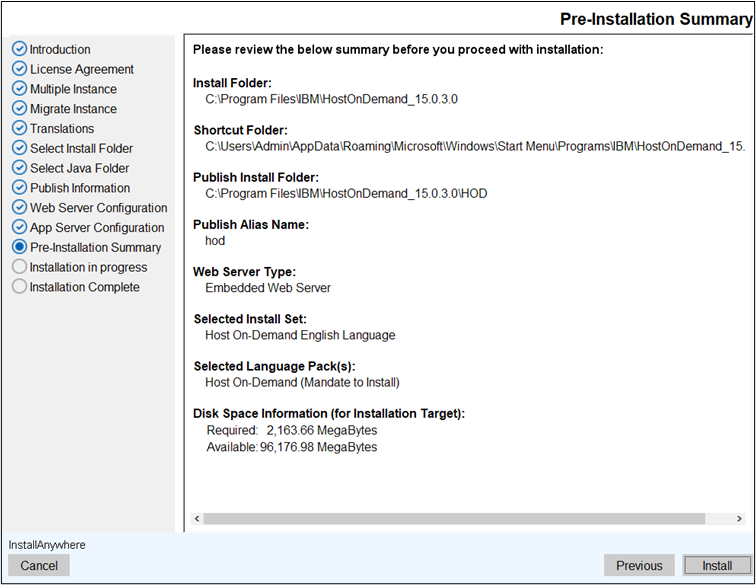This screenshot has width=756, height=585.
Task: Click the Select Java Folder checkmark icon
Action: click(19, 168)
